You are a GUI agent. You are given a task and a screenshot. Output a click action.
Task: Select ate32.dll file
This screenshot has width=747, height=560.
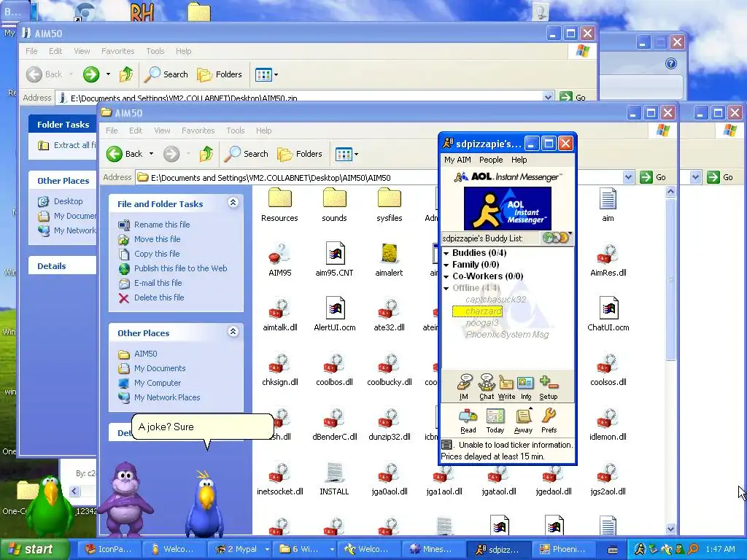[x=390, y=315]
